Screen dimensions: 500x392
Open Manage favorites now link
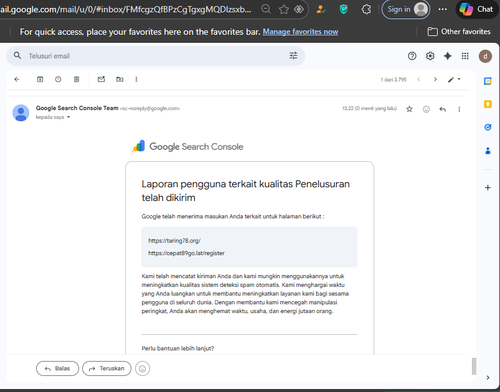click(x=300, y=32)
